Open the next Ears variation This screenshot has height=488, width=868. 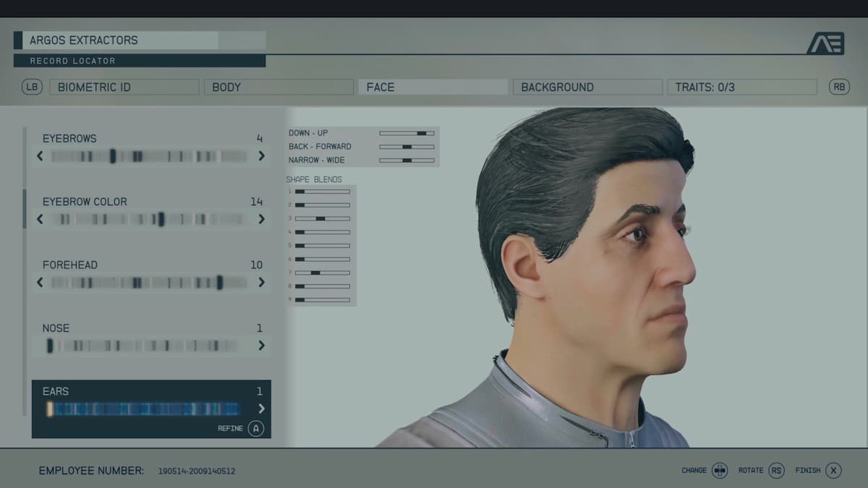(262, 408)
